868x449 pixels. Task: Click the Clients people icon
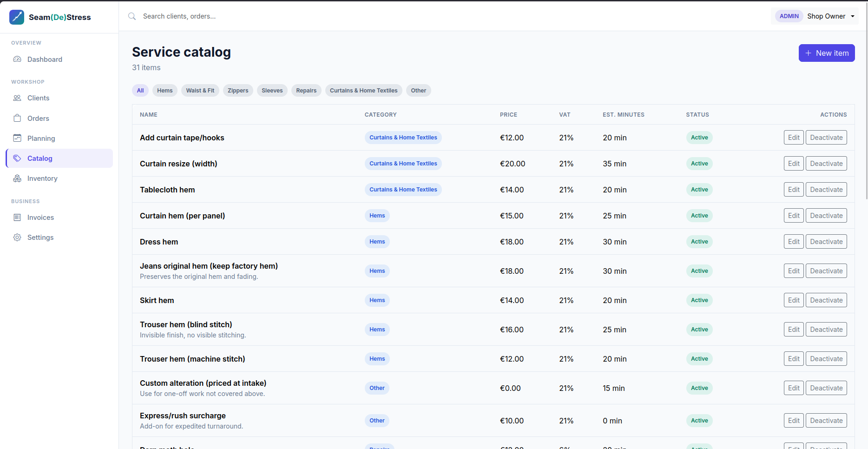click(17, 98)
